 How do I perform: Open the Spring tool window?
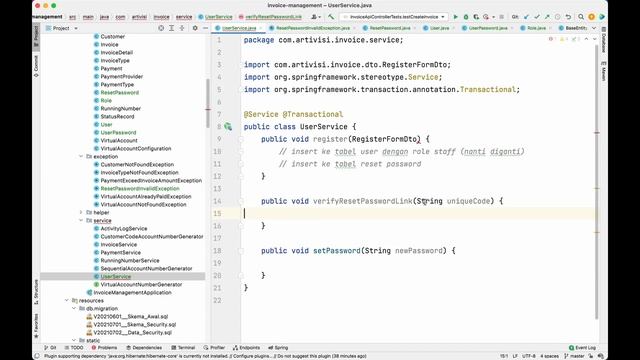point(278,348)
